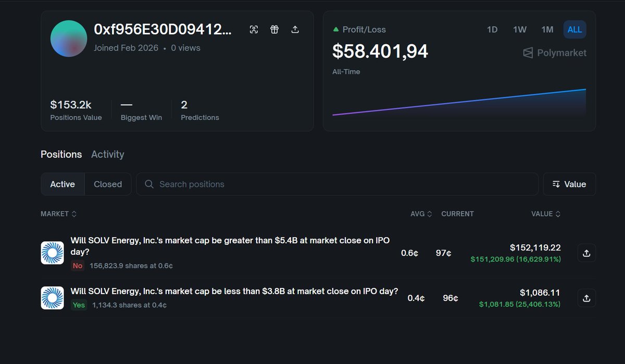Click SOLV logo of the $5.4B market

tap(53, 253)
